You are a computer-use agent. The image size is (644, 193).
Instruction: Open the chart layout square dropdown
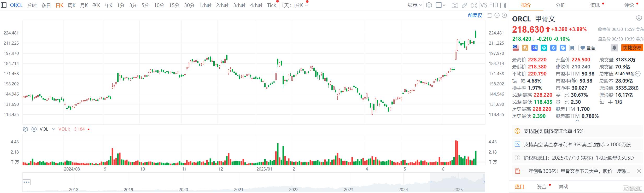click(441, 5)
